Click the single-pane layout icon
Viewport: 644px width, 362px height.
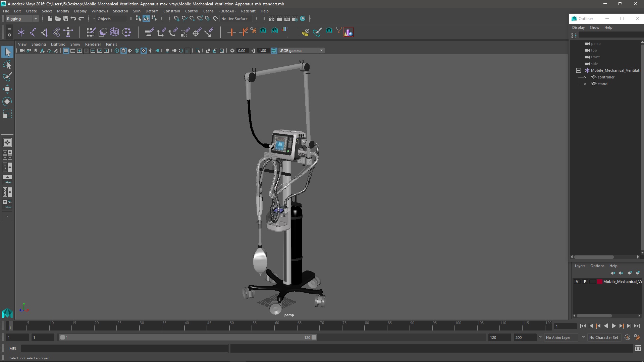point(7,142)
